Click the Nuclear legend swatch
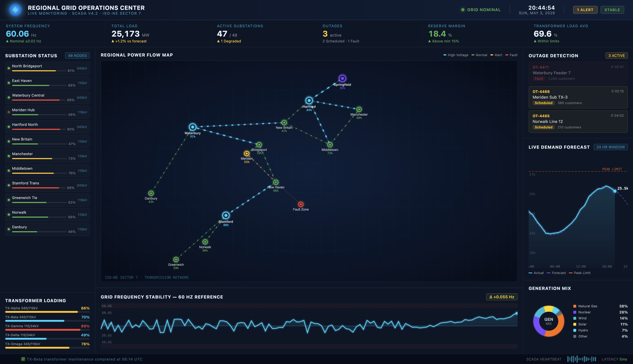This screenshot has height=364, width=633. point(575,312)
